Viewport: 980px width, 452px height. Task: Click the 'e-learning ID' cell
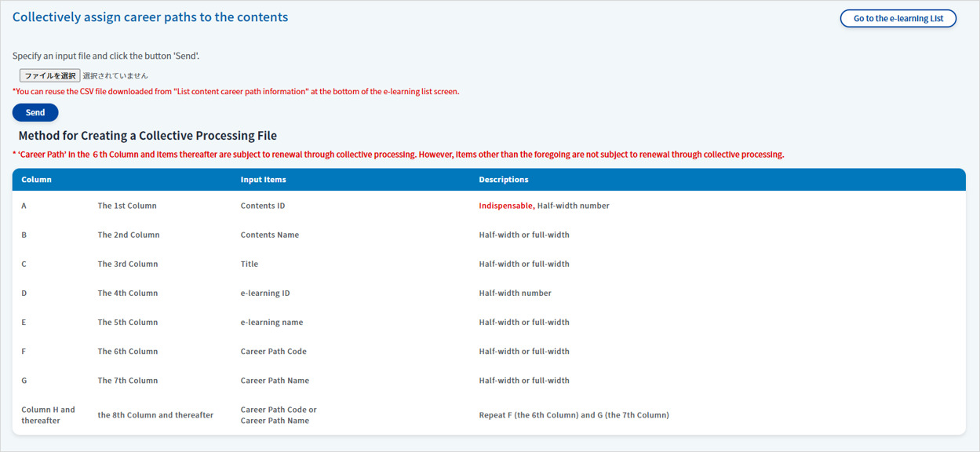(264, 293)
